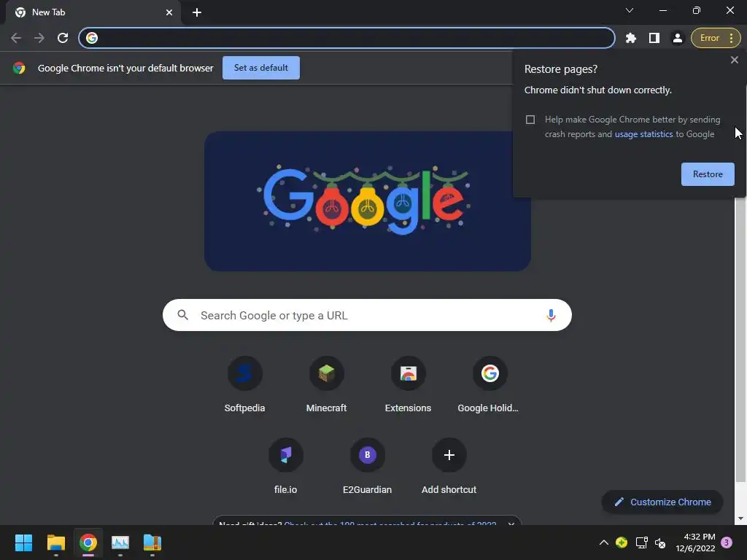Open the E2Guardian shortcut
The height and width of the screenshot is (560, 747).
click(368, 467)
